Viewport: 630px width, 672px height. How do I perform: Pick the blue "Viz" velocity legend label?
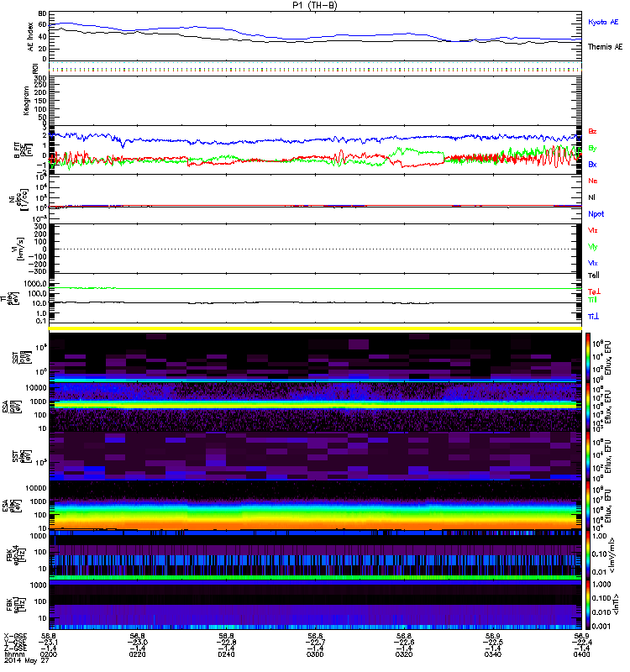pos(593,263)
